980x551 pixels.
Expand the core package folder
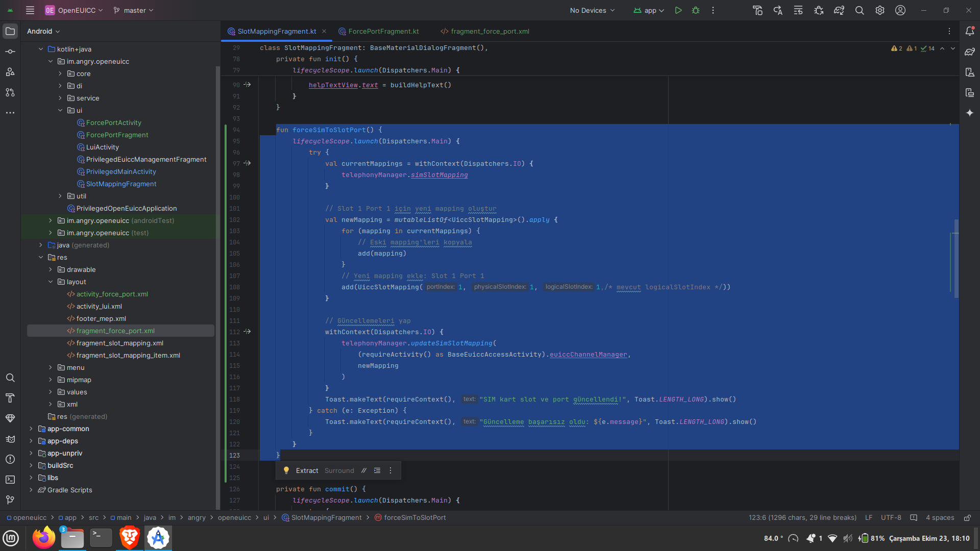click(x=60, y=73)
